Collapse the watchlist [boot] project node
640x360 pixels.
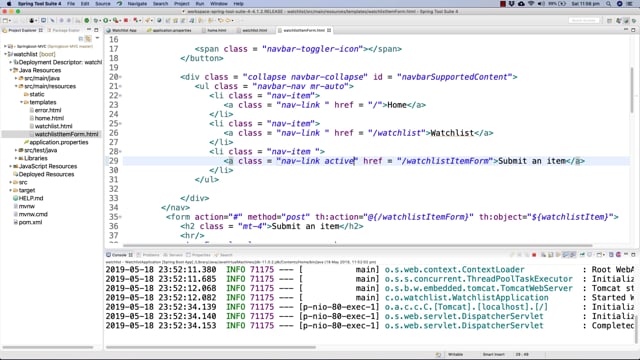click(5, 54)
